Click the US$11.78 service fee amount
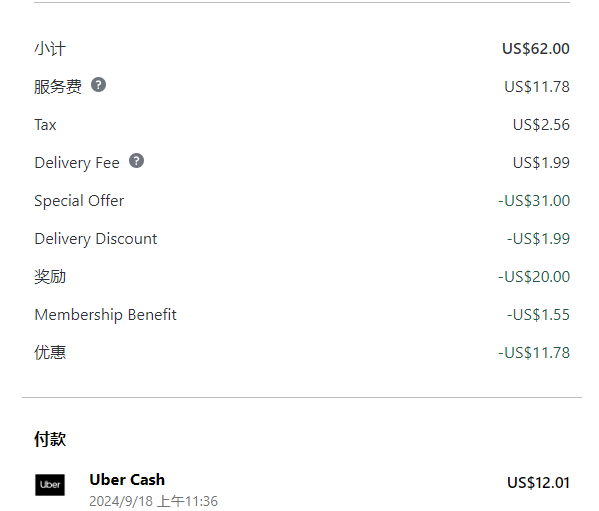The image size is (599, 511). pos(537,87)
